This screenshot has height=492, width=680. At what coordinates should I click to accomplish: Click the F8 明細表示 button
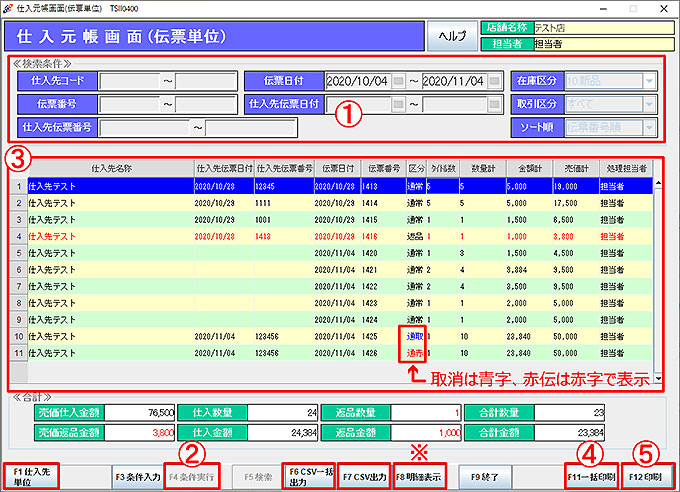click(419, 477)
